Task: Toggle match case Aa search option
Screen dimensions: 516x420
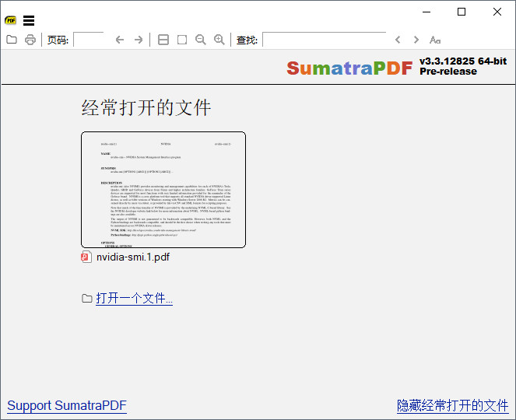Action: pos(435,40)
